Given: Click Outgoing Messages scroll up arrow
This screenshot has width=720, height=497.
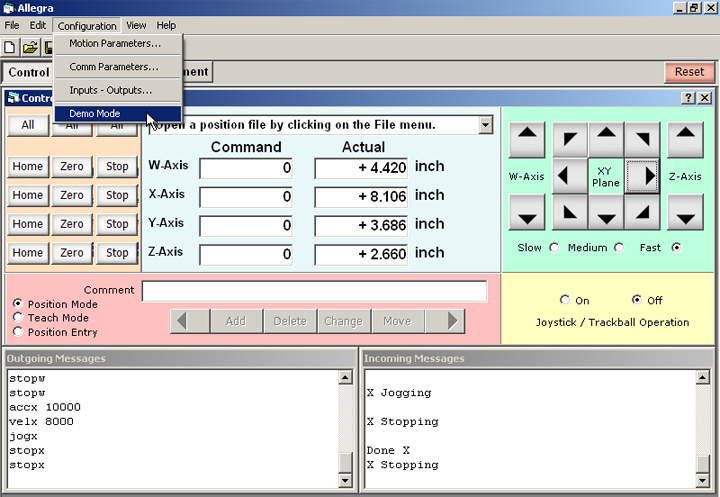Looking at the screenshot, I should [345, 377].
